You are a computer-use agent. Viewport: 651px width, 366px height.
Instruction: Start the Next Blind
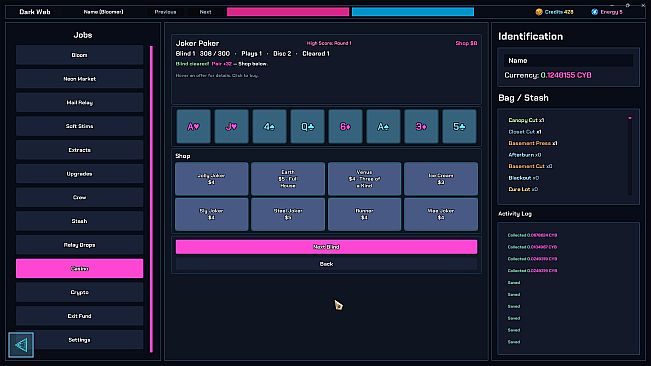pos(326,247)
